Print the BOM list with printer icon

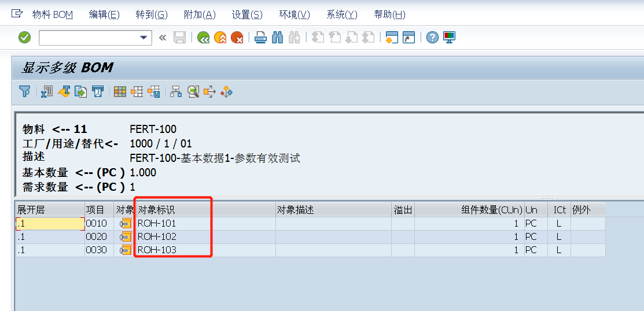click(260, 38)
